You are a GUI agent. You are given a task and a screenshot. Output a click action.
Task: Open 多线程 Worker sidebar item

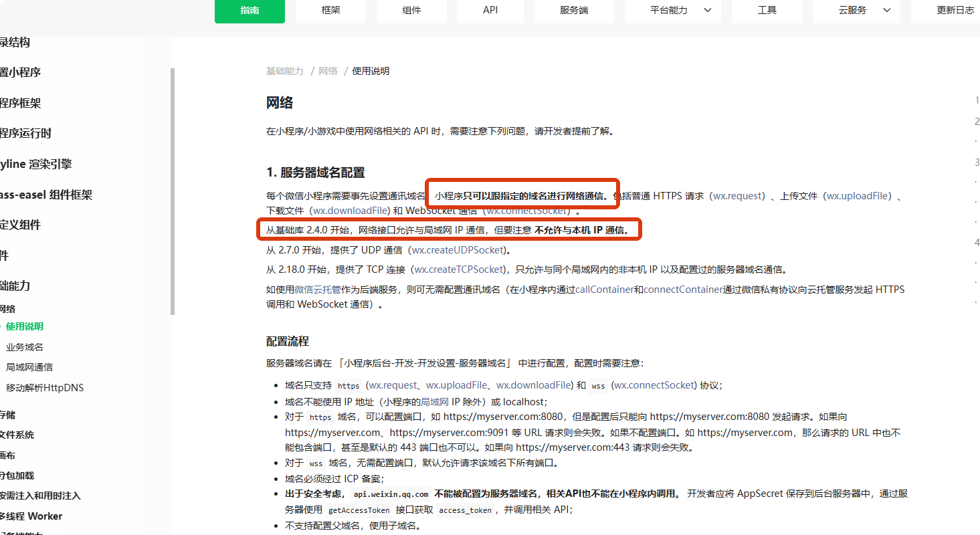point(31,516)
